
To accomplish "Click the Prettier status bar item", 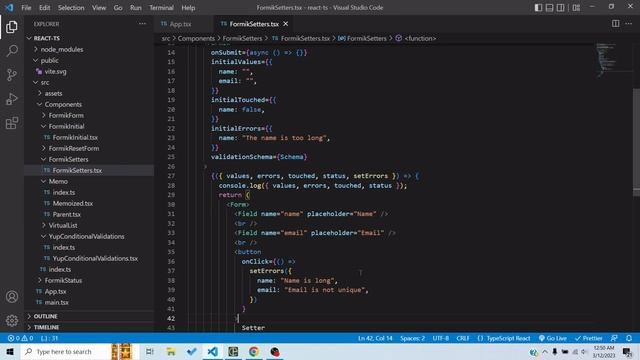I will [x=589, y=338].
